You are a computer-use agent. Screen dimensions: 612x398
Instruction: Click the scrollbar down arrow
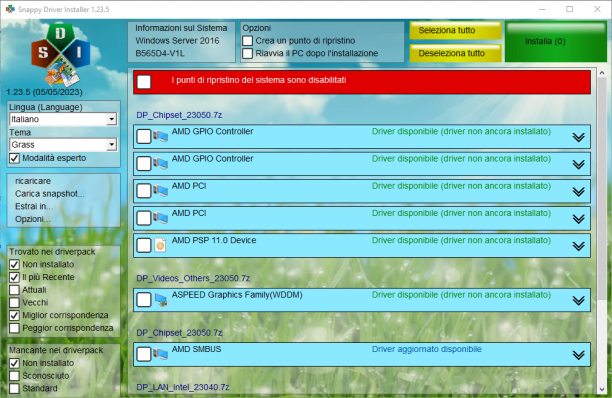tap(601, 389)
